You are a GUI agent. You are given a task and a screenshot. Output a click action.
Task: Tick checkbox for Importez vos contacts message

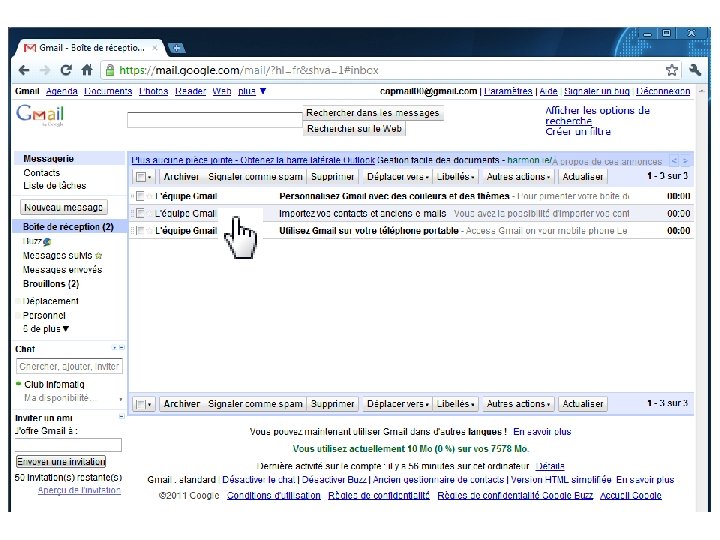pos(141,214)
